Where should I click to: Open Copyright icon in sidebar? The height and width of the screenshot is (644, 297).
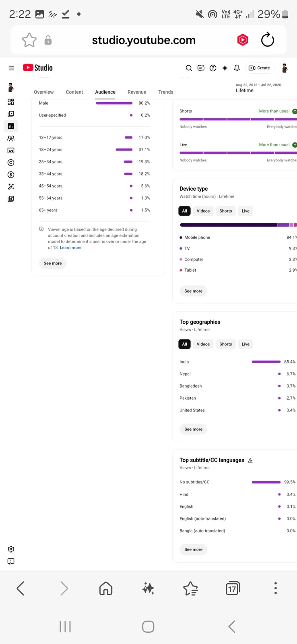[11, 163]
